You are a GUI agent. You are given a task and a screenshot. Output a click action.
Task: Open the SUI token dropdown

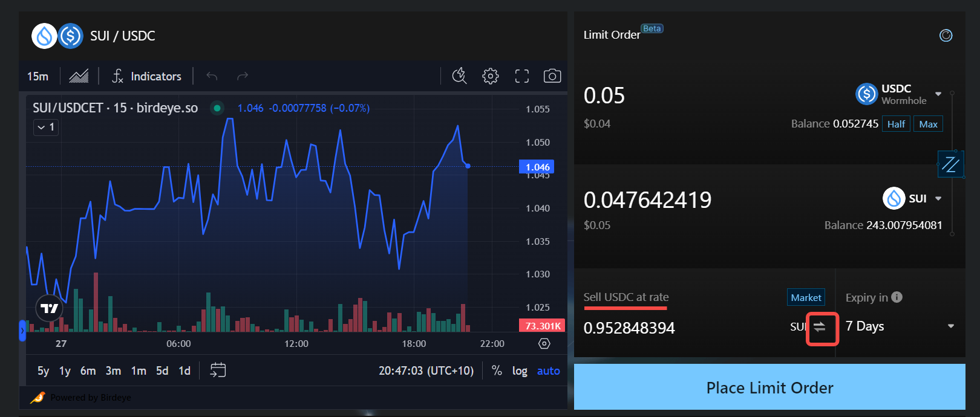click(x=913, y=198)
